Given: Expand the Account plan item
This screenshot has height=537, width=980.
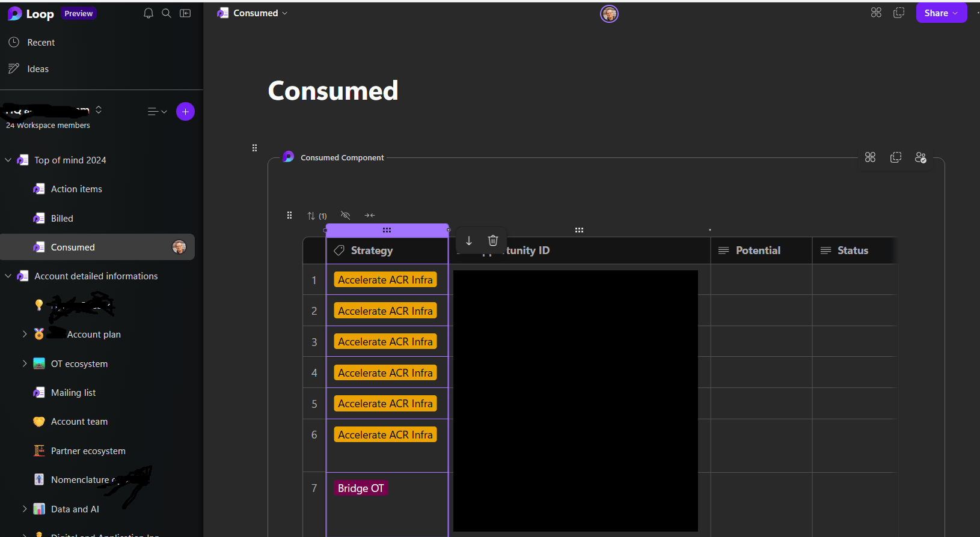Looking at the screenshot, I should pyautogui.click(x=25, y=334).
